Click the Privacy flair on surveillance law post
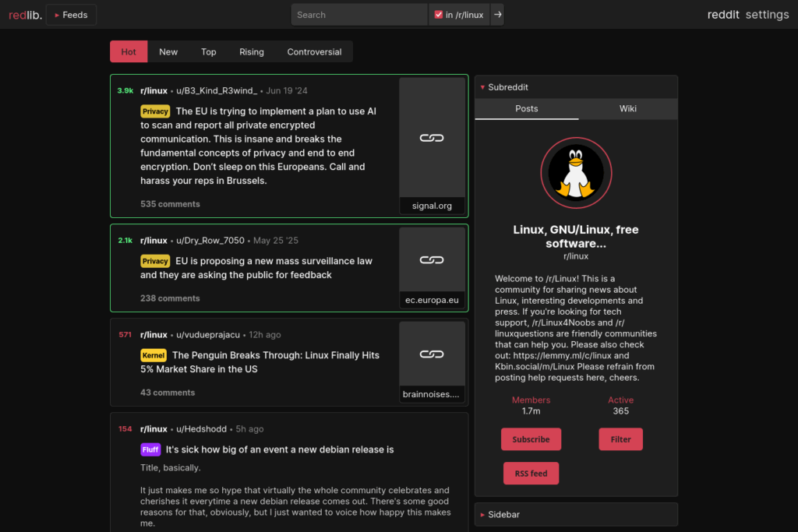The width and height of the screenshot is (798, 532). click(x=155, y=261)
